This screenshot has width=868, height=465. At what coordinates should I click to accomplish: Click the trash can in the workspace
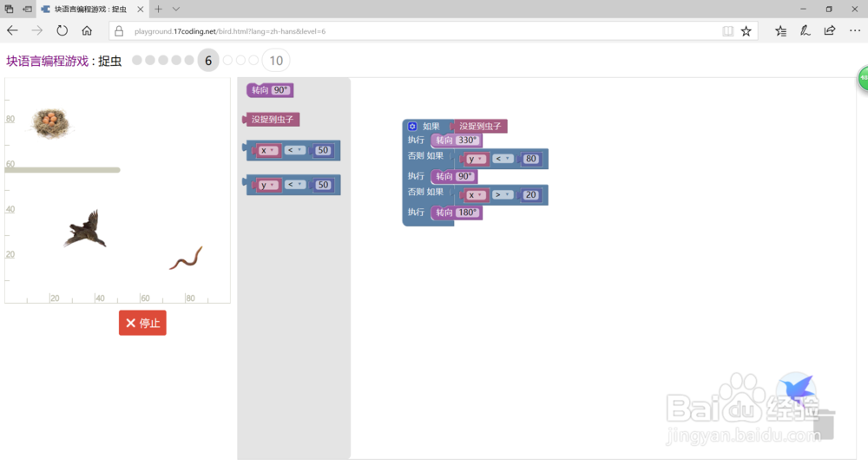tap(823, 423)
